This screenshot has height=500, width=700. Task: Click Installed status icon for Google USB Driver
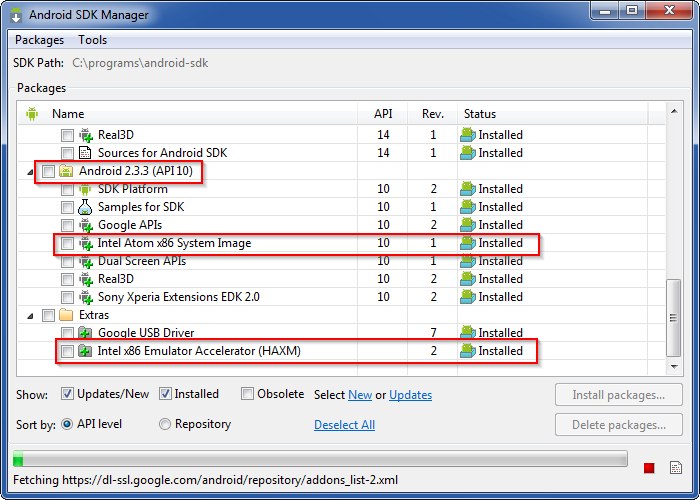coord(467,333)
